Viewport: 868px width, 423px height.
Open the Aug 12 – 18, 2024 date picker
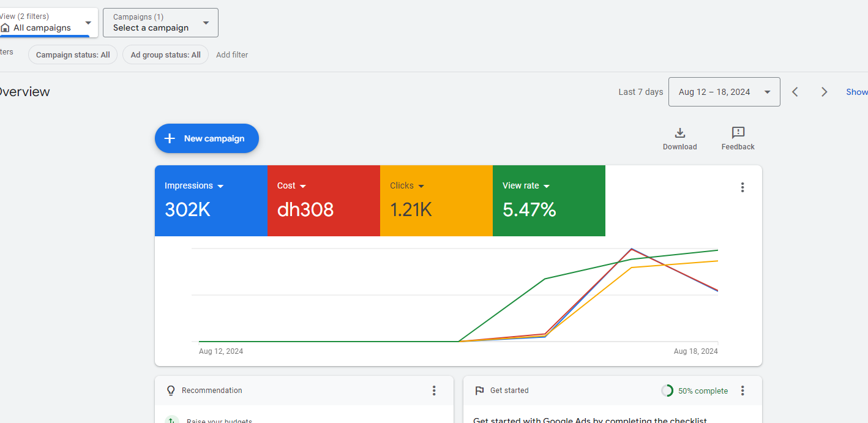coord(724,92)
